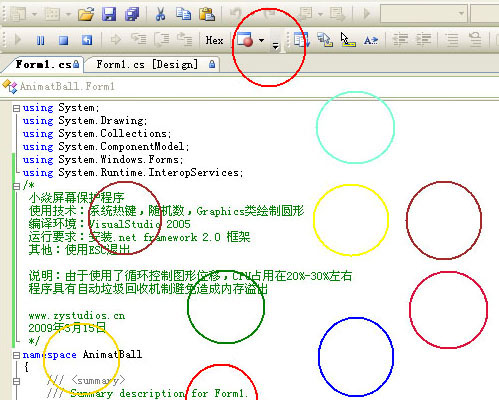Click the Show Next Statement arrow icon
Image resolution: width=499 pixels, height=400 pixels.
(x=115, y=40)
